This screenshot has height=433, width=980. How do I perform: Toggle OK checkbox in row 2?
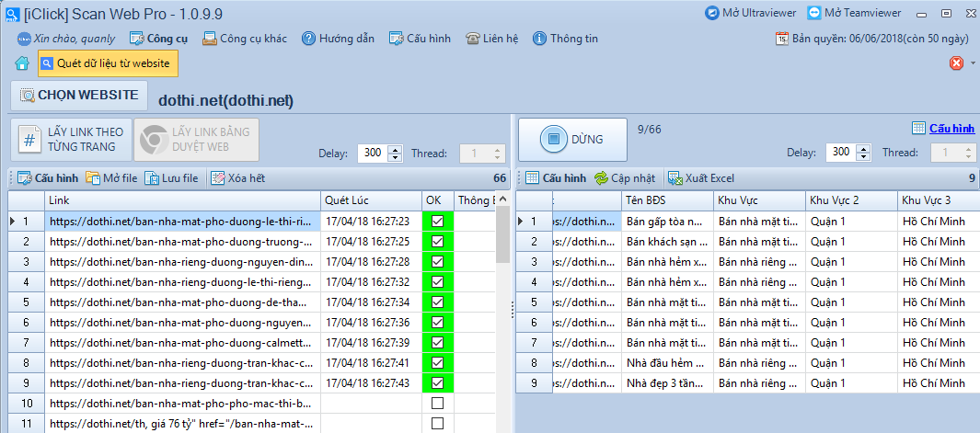coord(437,241)
